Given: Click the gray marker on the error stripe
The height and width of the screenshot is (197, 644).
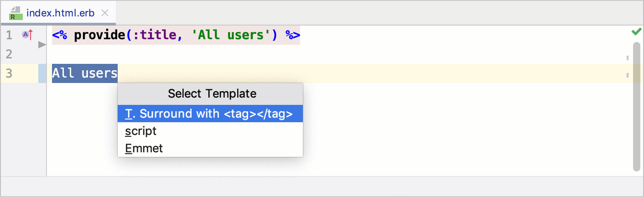Looking at the screenshot, I should (628, 58).
